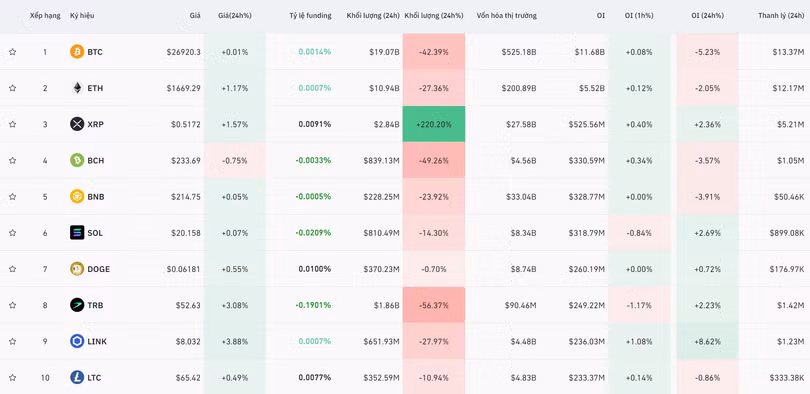Open the SOL symbol link
This screenshot has width=810, height=394.
[95, 232]
